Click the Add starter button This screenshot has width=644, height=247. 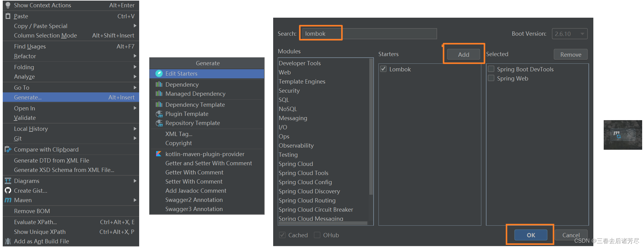[463, 55]
